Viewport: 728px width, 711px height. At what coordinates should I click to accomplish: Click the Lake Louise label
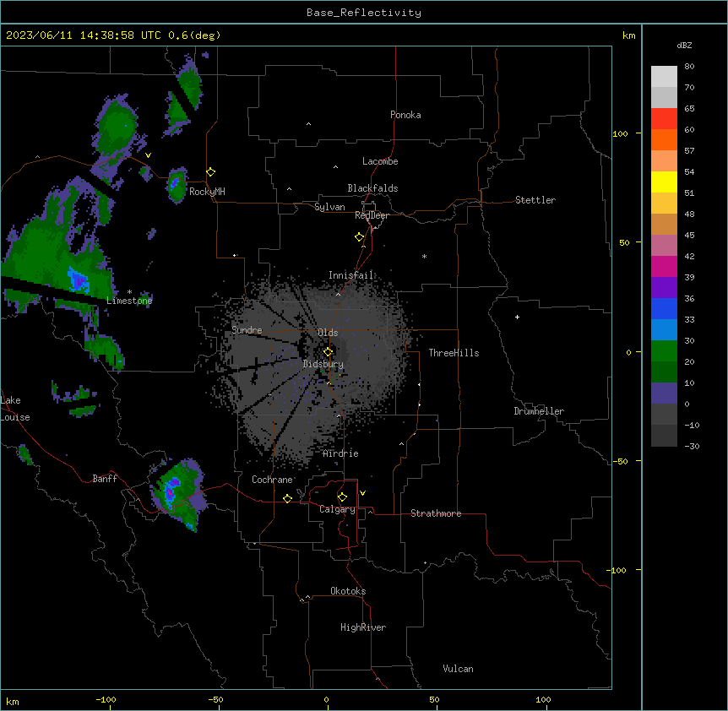[14, 409]
